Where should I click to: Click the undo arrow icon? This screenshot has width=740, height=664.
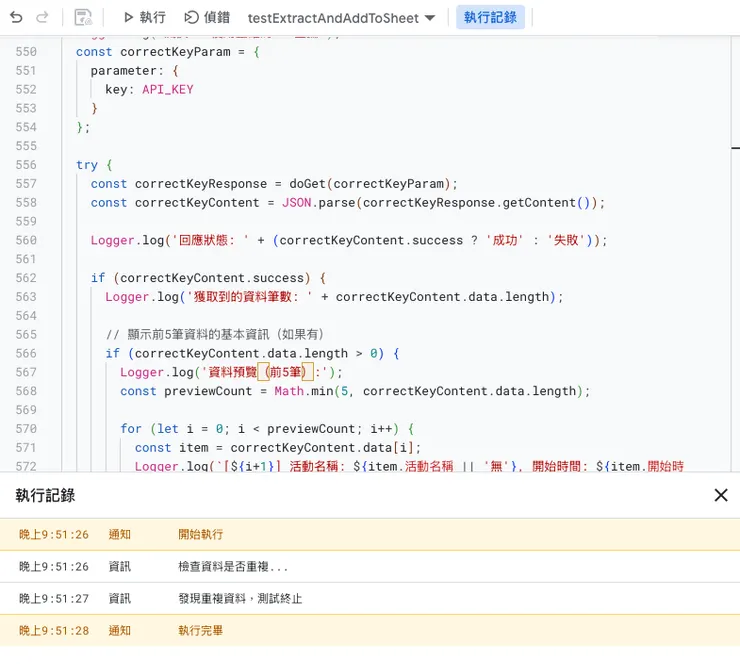[16, 17]
